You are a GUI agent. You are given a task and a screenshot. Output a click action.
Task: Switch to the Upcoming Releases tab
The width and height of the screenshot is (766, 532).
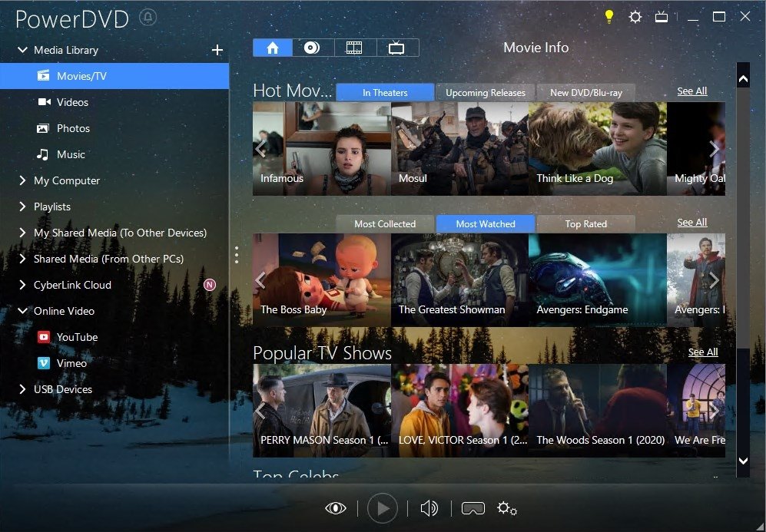(486, 93)
